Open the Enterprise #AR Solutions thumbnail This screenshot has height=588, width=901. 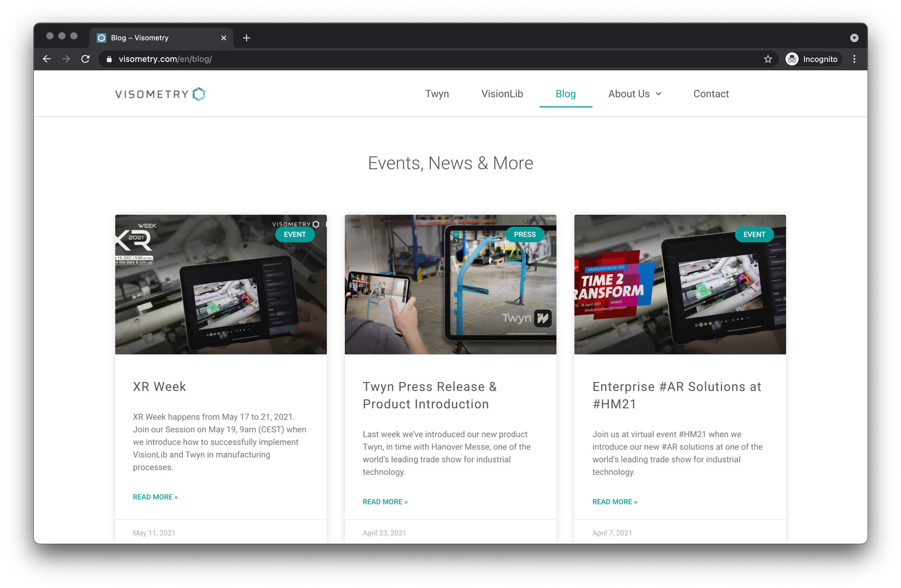pyautogui.click(x=680, y=284)
